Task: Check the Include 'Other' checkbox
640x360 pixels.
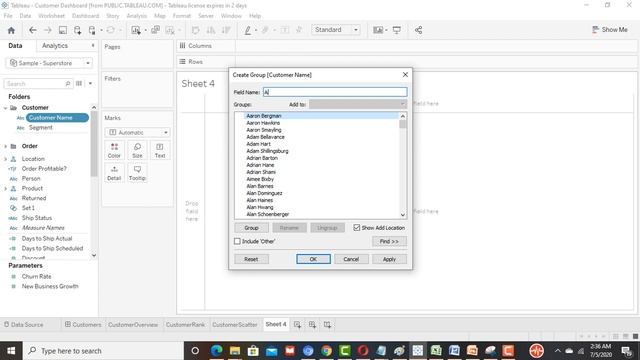Action: click(237, 241)
